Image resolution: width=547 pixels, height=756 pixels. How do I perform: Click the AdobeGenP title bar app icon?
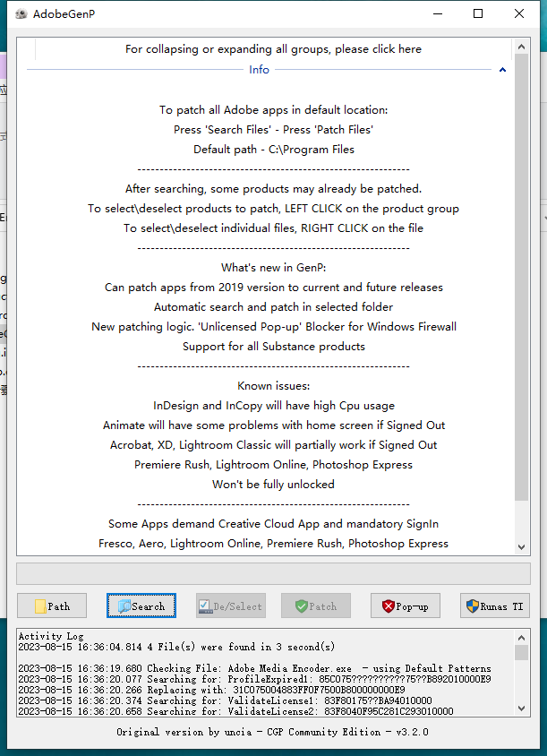coord(21,13)
